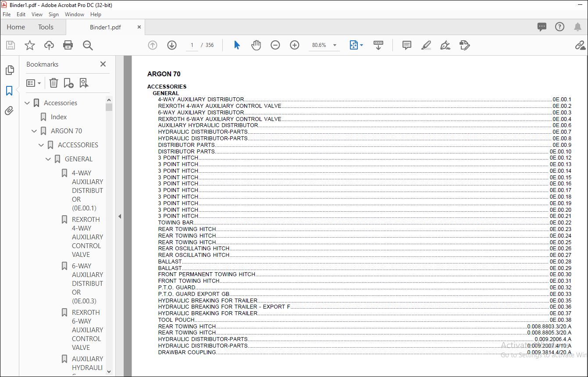Select the Highlight text pen tool
The image size is (588, 377).
click(426, 45)
